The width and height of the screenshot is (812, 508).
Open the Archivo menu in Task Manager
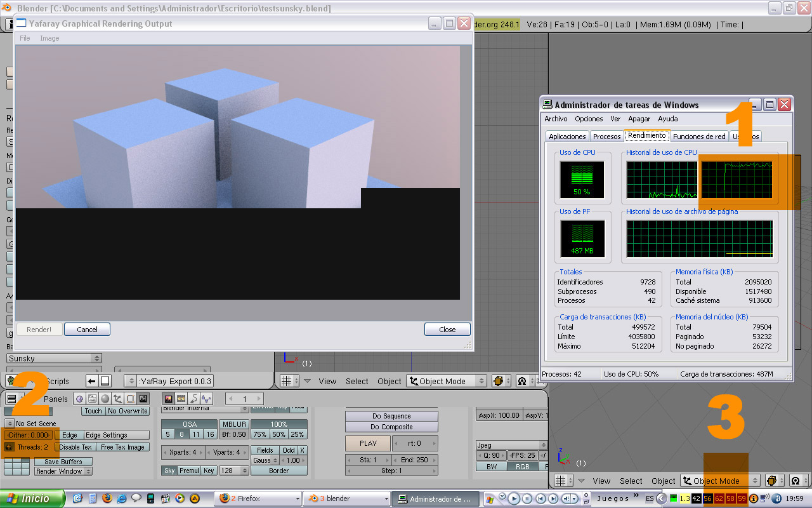click(556, 119)
